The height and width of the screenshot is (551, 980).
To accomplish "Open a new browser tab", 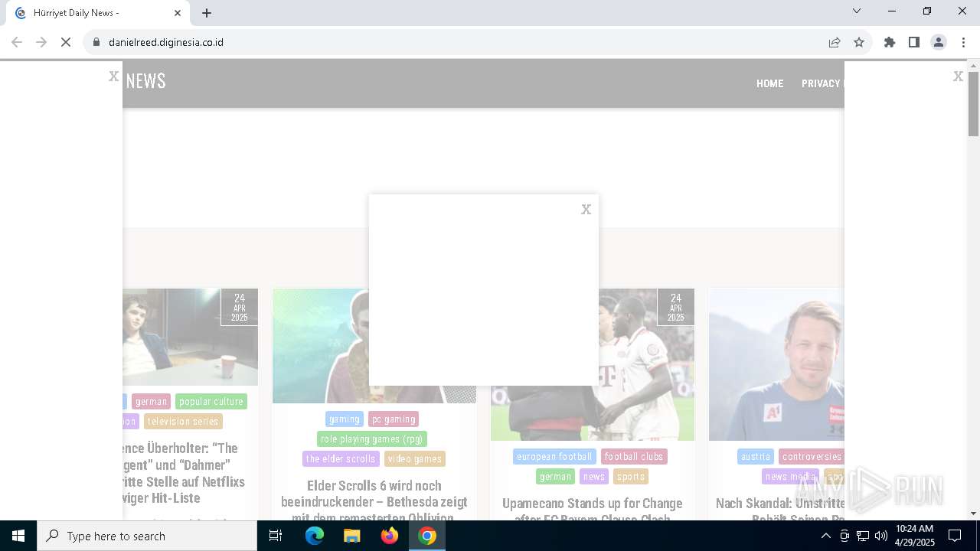I will click(207, 13).
